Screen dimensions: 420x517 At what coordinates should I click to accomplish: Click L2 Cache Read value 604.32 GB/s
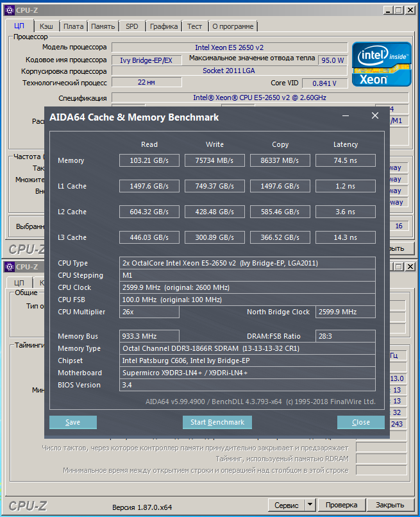pos(149,212)
